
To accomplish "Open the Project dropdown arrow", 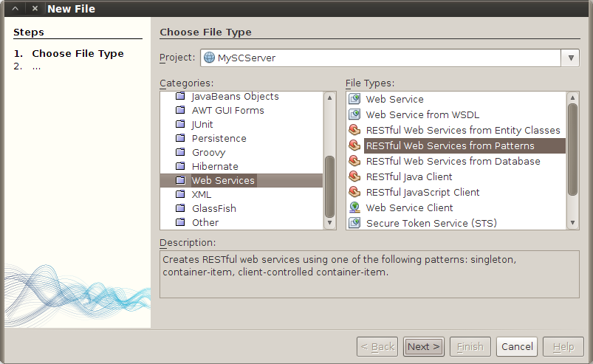I will [x=570, y=58].
